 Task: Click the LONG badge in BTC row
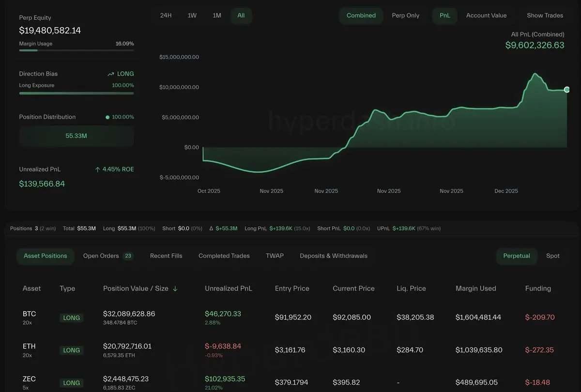pyautogui.click(x=72, y=318)
